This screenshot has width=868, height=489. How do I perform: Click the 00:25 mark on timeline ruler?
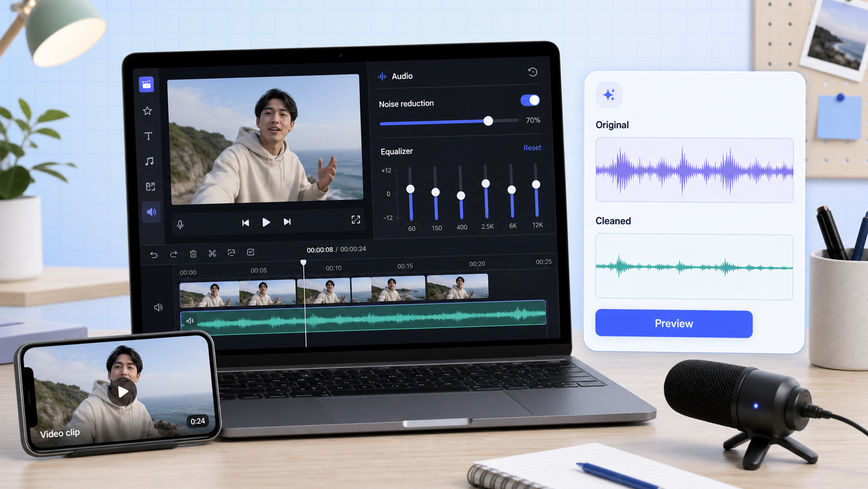[544, 262]
